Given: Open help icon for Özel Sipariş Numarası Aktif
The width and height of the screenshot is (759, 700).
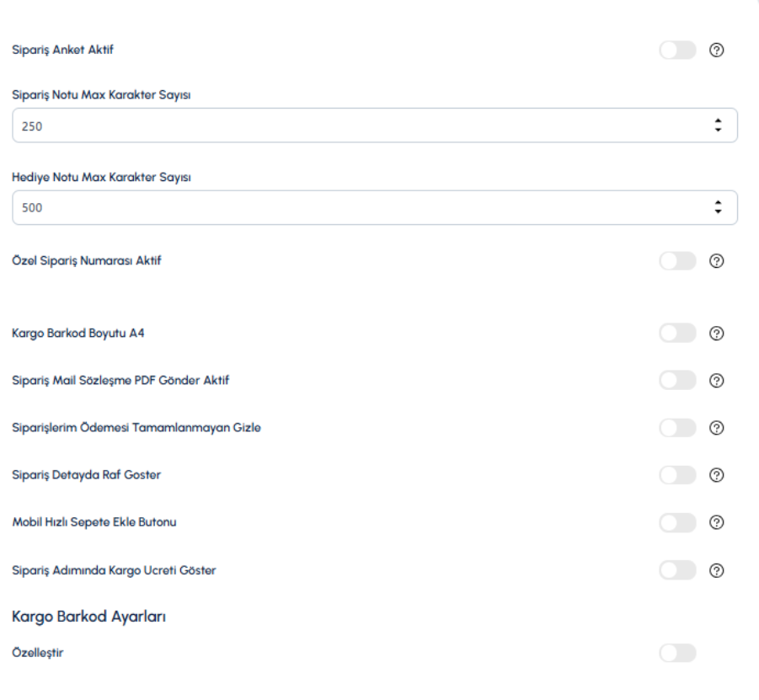Looking at the screenshot, I should pyautogui.click(x=716, y=261).
